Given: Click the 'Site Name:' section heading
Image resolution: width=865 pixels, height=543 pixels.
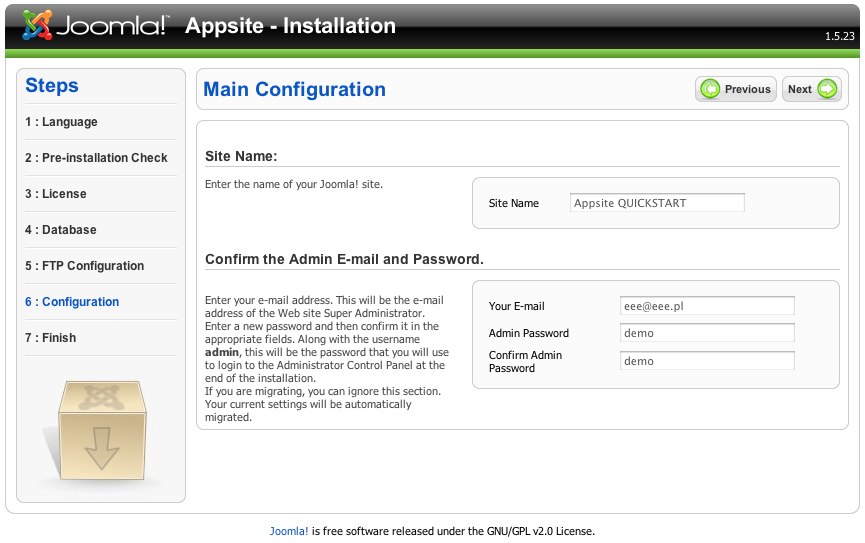Looking at the screenshot, I should coord(241,156).
